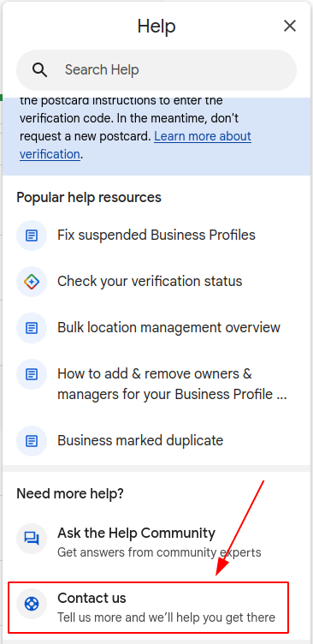313x644 pixels.
Task: Click 'Get answers from community experts' subtitle
Action: 159,552
